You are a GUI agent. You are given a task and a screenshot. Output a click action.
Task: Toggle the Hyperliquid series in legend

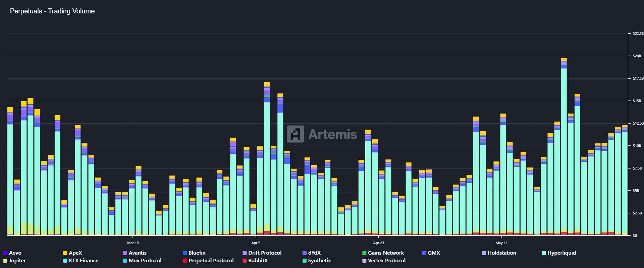tap(561, 253)
